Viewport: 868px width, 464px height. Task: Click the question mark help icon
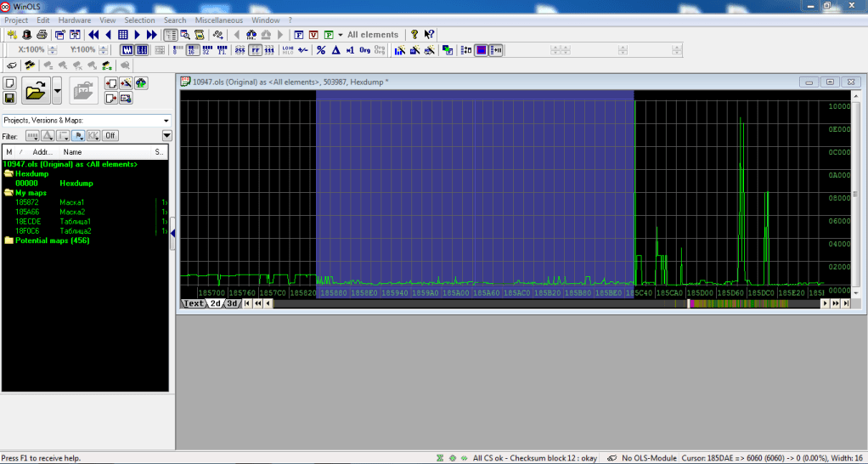414,35
